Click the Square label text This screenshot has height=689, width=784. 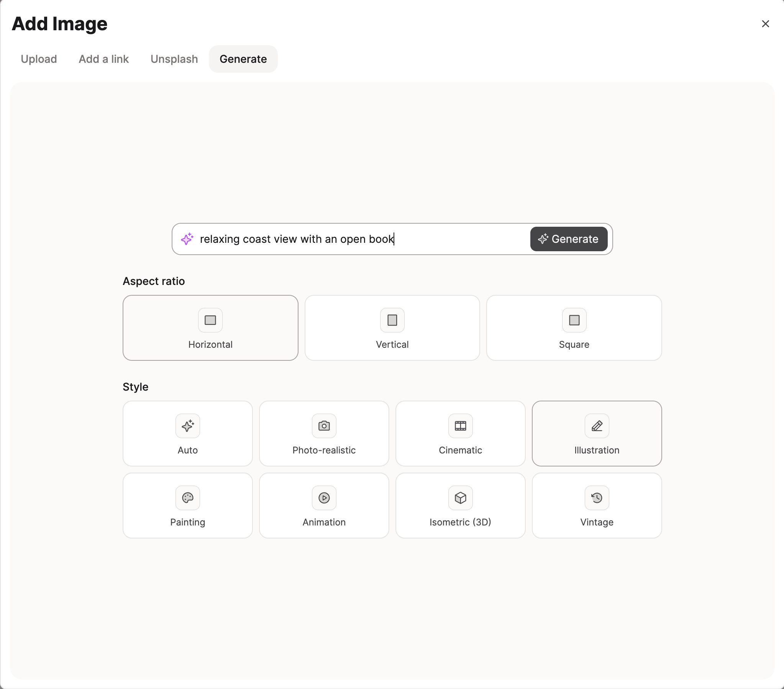[x=574, y=344]
